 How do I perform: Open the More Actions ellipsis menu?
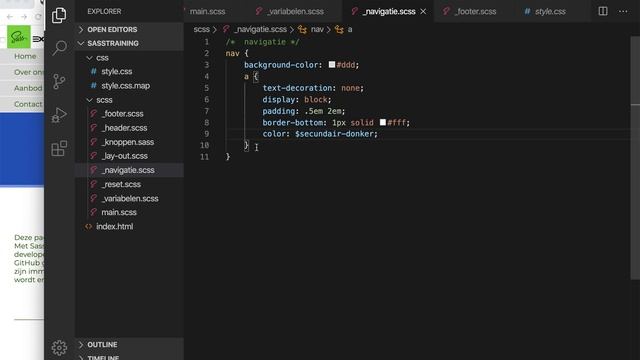(x=623, y=11)
